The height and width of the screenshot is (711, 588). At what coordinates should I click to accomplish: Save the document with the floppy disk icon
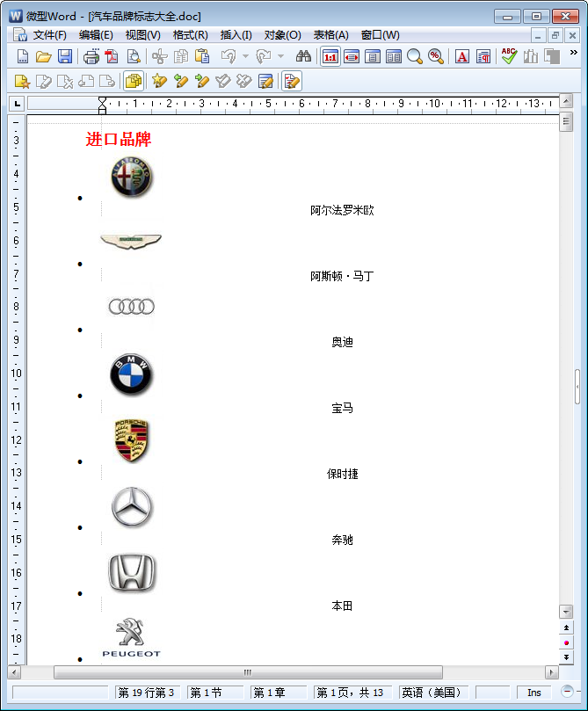pyautogui.click(x=65, y=56)
